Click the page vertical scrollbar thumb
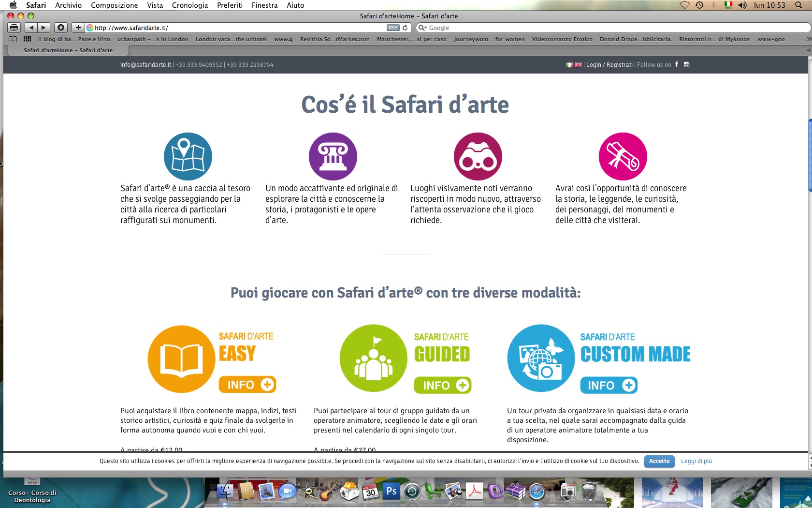The height and width of the screenshot is (508, 812). click(x=810, y=155)
